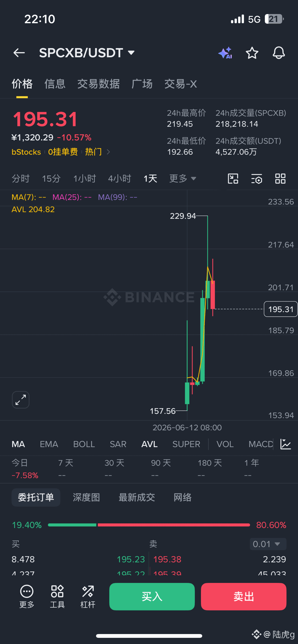Open price alert bell icon
Image resolution: width=298 pixels, height=644 pixels.
pos(279,53)
